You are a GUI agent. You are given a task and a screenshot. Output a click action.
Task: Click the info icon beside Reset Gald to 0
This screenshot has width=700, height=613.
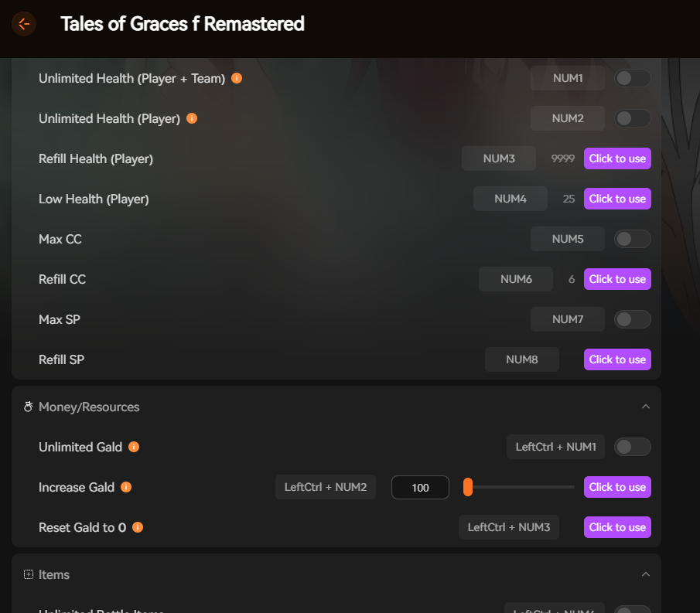(x=138, y=527)
